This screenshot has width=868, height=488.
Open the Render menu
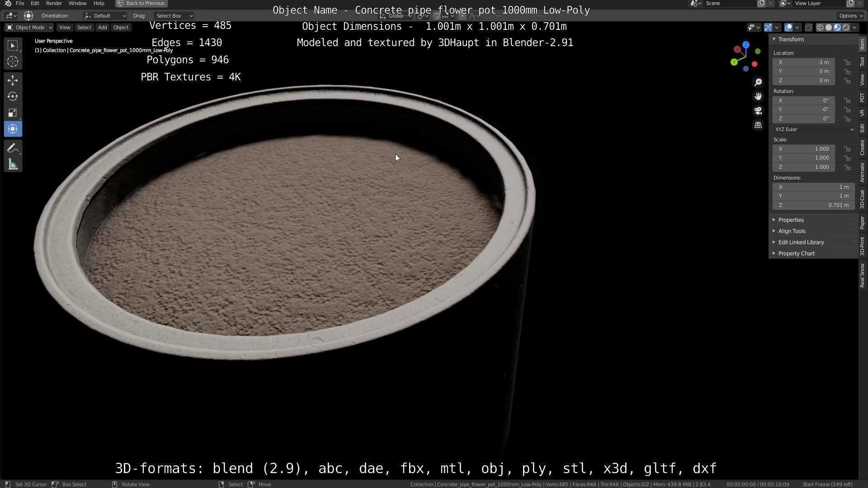[54, 3]
